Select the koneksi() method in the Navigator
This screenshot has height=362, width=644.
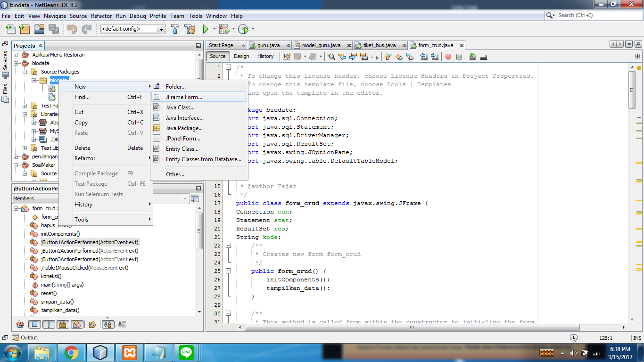click(x=51, y=276)
